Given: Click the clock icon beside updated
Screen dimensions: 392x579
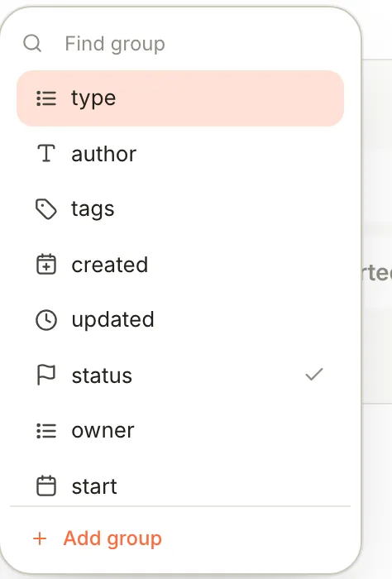Looking at the screenshot, I should point(46,320).
